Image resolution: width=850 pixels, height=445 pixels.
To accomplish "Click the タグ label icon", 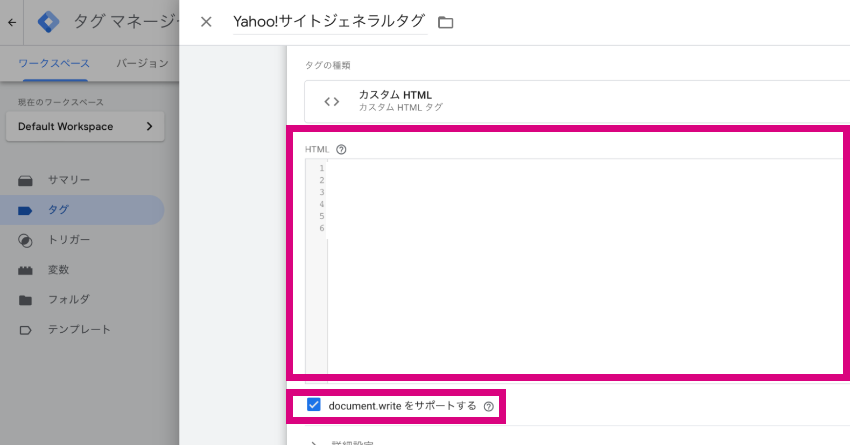I will 25,211.
